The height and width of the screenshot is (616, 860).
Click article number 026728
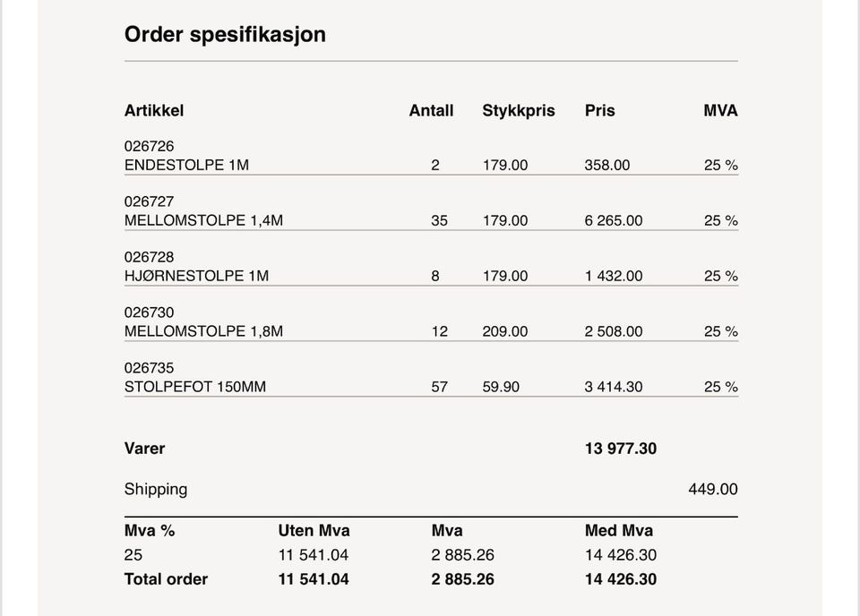tap(149, 257)
